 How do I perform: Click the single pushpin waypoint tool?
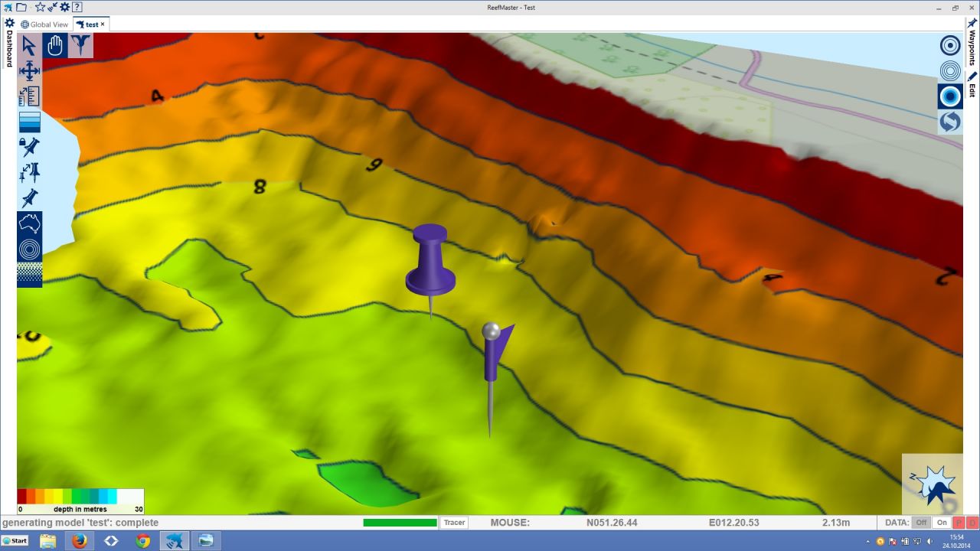[29, 197]
